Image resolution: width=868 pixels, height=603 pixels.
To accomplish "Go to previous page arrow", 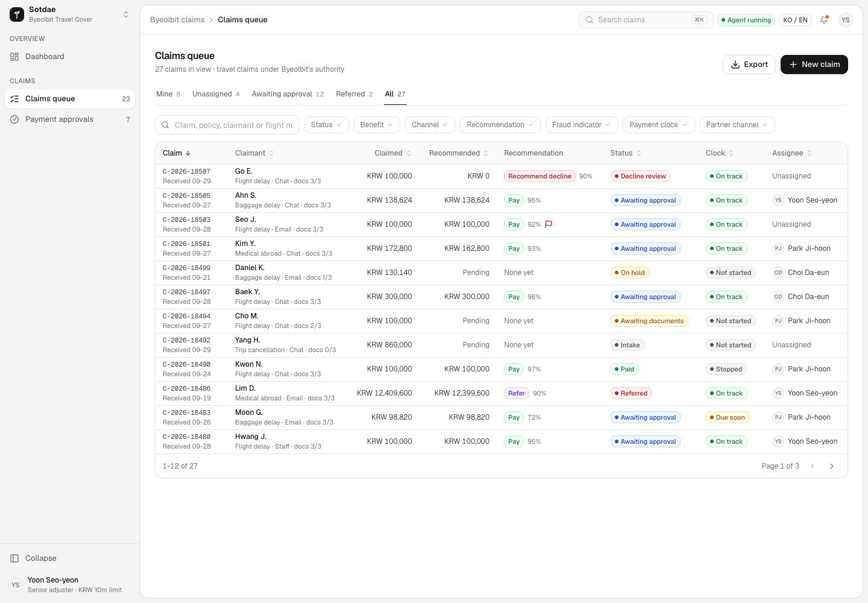I will 813,466.
